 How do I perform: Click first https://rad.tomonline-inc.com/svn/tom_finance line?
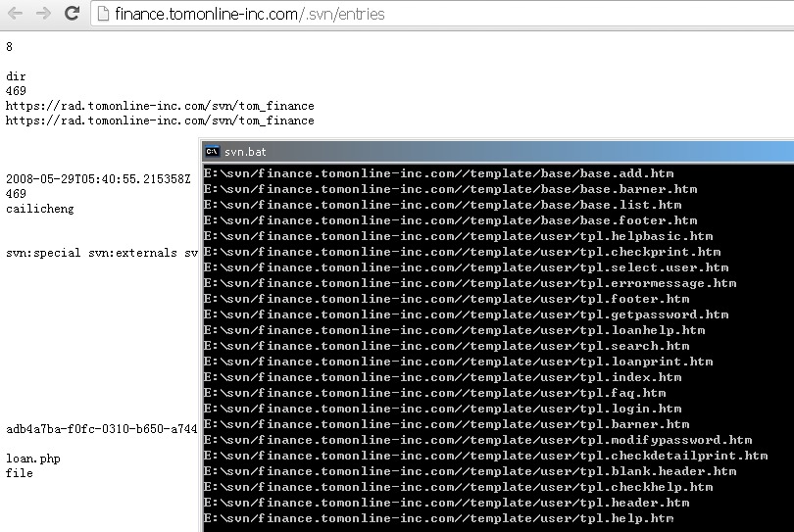(160, 106)
